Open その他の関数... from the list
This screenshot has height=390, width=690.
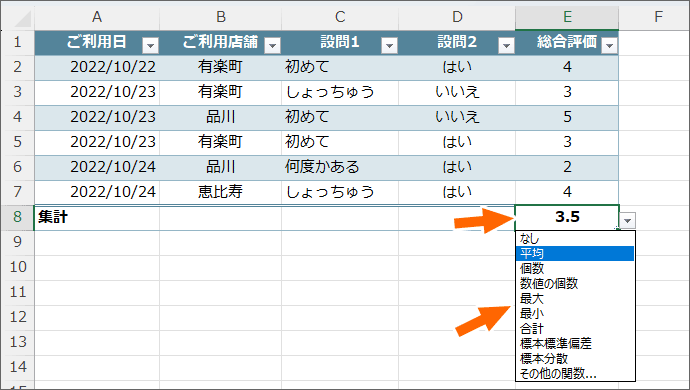[575, 373]
